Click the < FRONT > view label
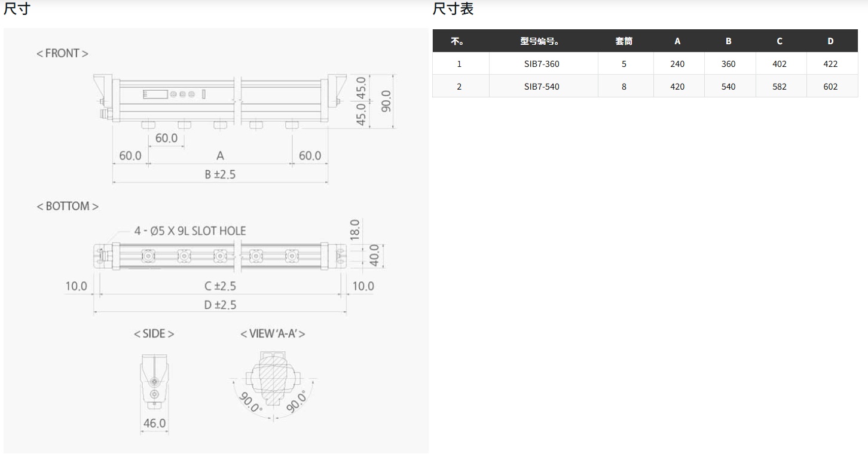 click(62, 53)
